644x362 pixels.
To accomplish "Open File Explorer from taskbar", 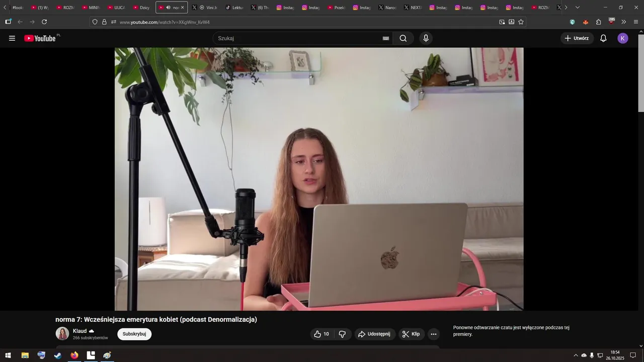I will pos(25,355).
